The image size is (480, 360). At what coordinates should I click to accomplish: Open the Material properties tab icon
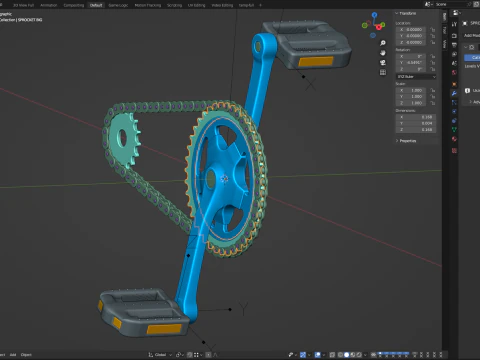454,139
